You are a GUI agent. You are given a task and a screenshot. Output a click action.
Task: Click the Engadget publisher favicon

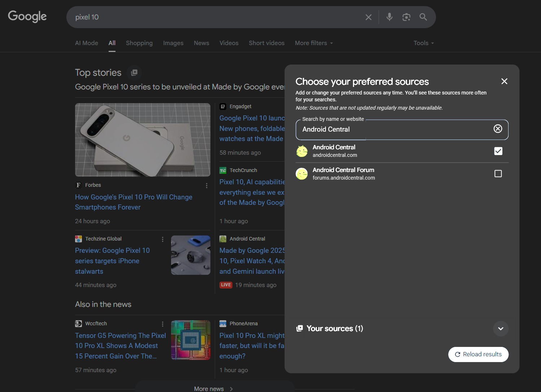pos(223,106)
